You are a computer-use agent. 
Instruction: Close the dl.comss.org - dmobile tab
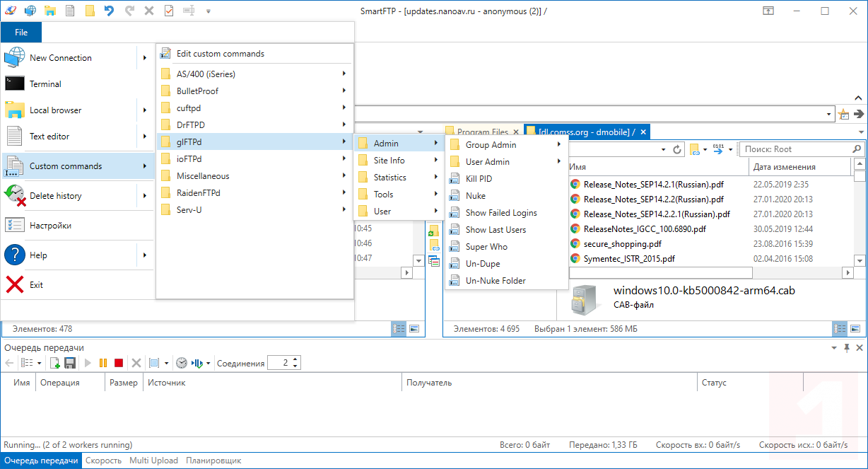[643, 132]
